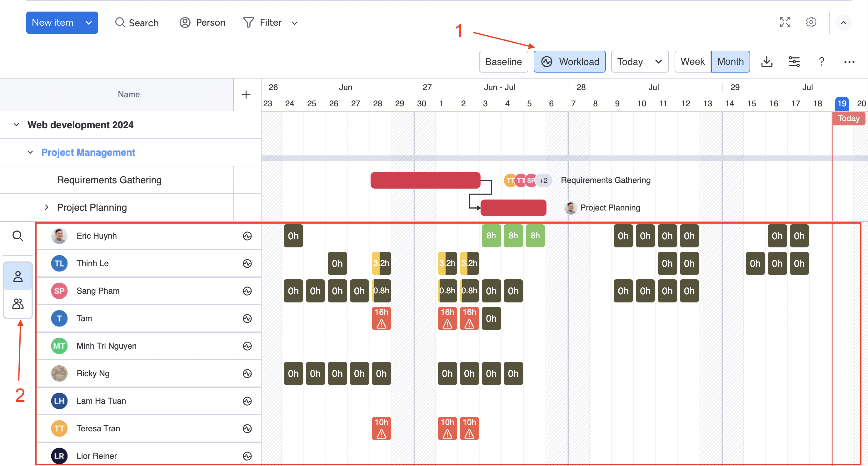
Task: Click the red Requirements Gathering bar on the timeline
Action: click(x=425, y=180)
